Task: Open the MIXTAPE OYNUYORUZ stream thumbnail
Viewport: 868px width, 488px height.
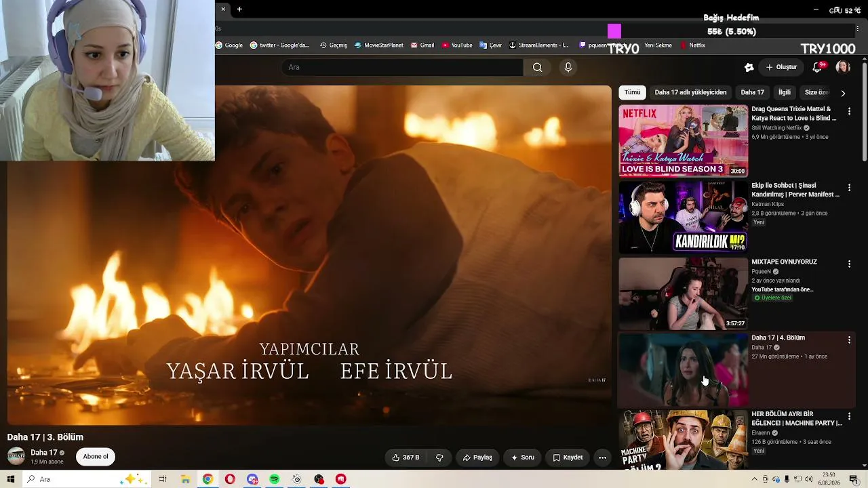Action: click(x=683, y=293)
